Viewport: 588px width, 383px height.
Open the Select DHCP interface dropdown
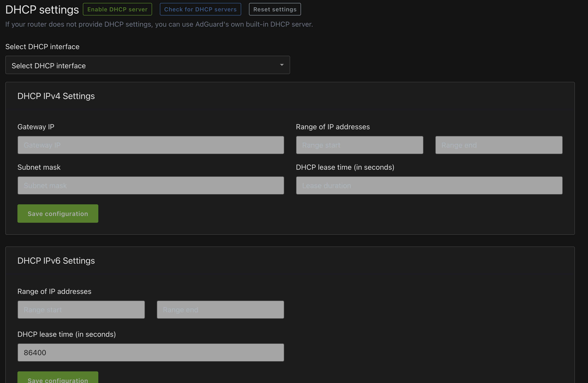coord(147,65)
